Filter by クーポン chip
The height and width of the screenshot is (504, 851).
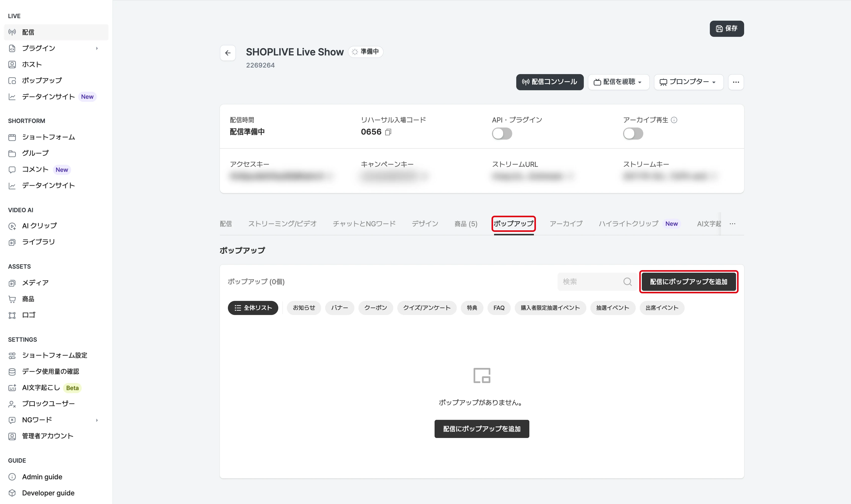point(375,308)
